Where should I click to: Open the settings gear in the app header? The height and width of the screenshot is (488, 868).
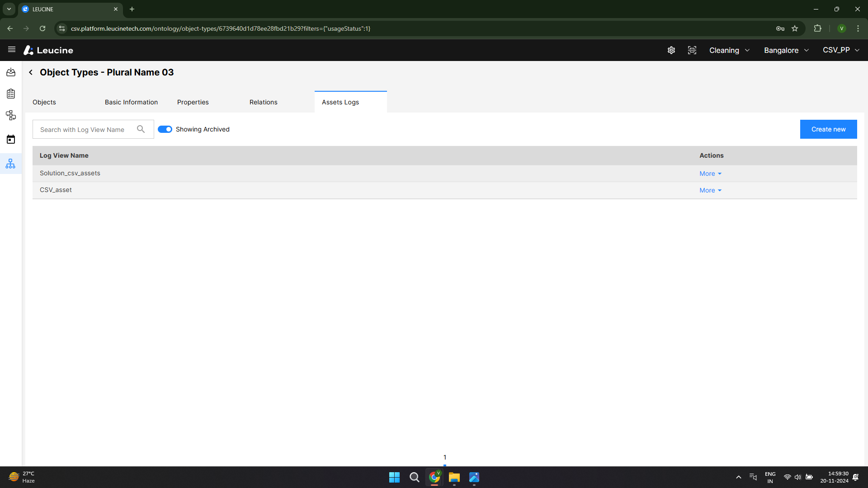671,50
